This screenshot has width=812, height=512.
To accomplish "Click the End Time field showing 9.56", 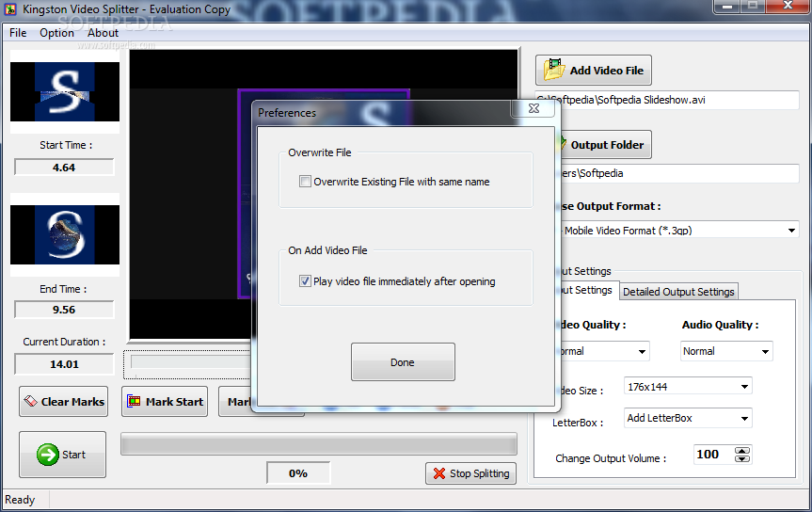I will click(64, 310).
